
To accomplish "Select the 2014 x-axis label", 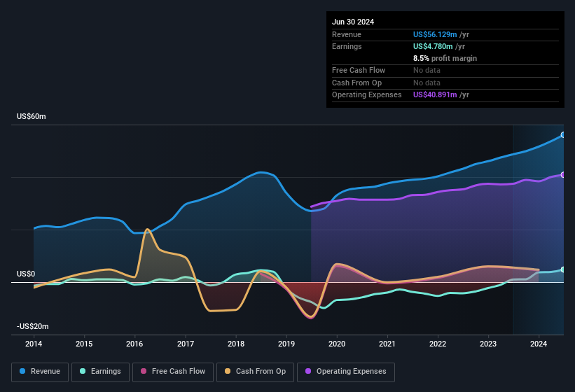I will point(34,344).
